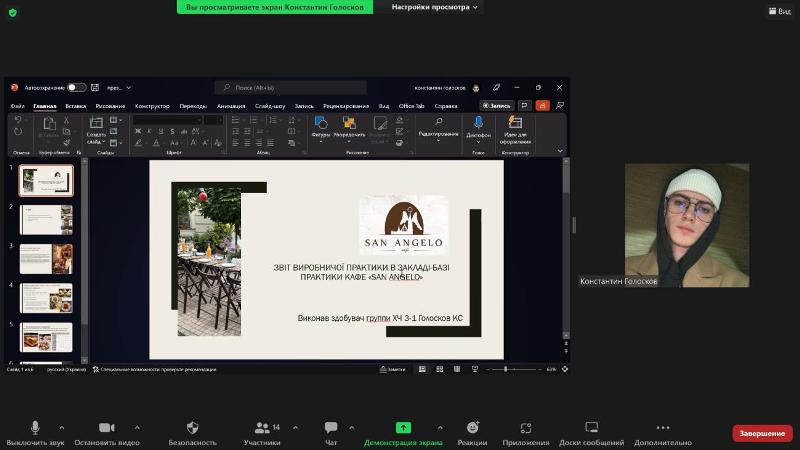Viewport: 800px width, 450px height.
Task: Expand arrow next to Участники
Action: point(295,428)
